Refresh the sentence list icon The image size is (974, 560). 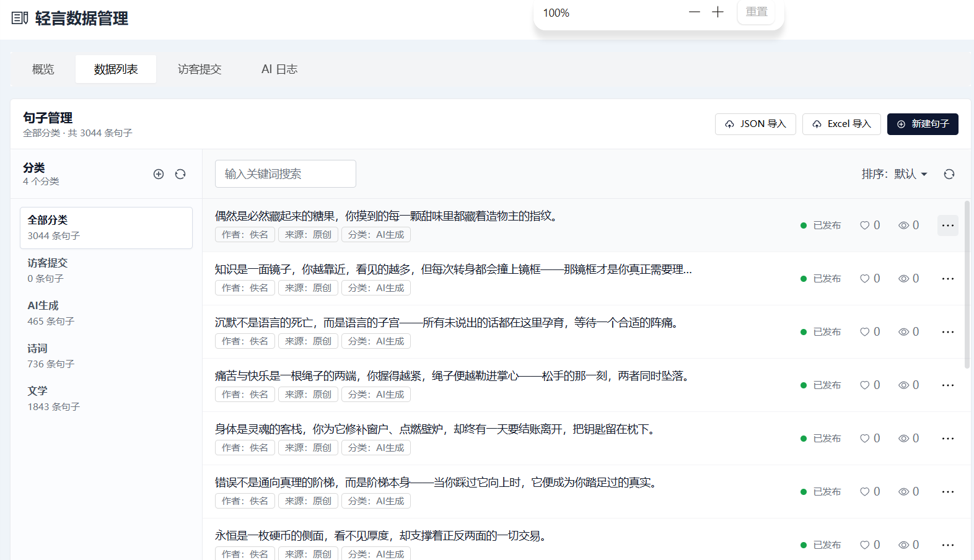coord(949,174)
